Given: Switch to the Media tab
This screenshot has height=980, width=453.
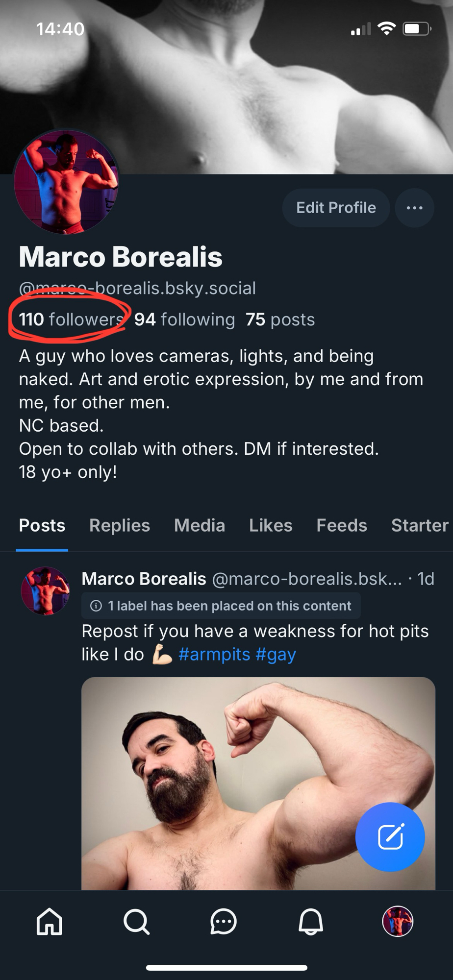Looking at the screenshot, I should [200, 525].
